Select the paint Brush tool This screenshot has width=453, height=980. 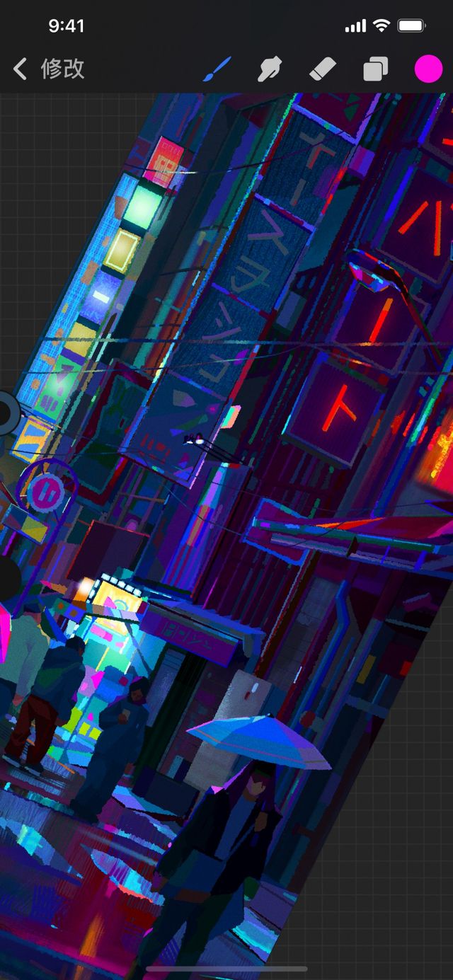click(x=217, y=69)
